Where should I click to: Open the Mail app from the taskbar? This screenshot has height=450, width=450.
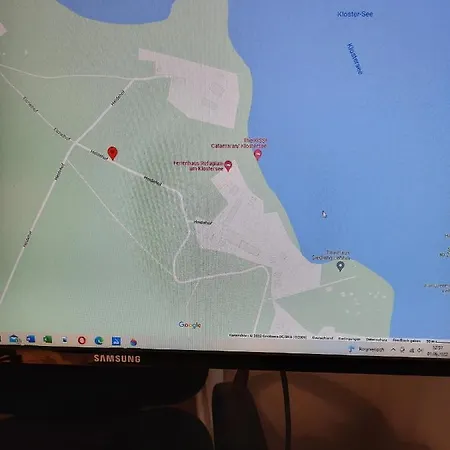14,339
